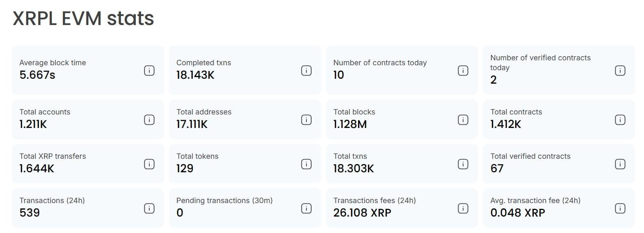
Task: Click the Total blocks info icon
Action: click(x=463, y=120)
